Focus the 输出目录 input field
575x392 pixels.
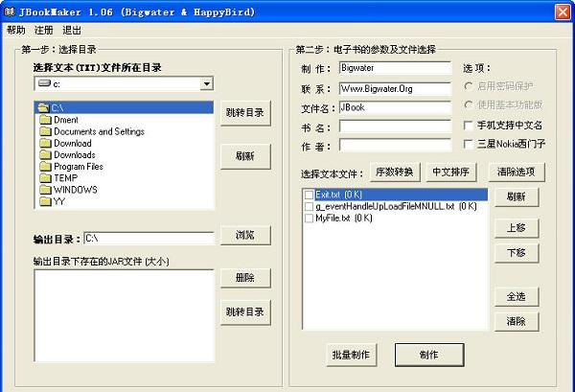149,239
